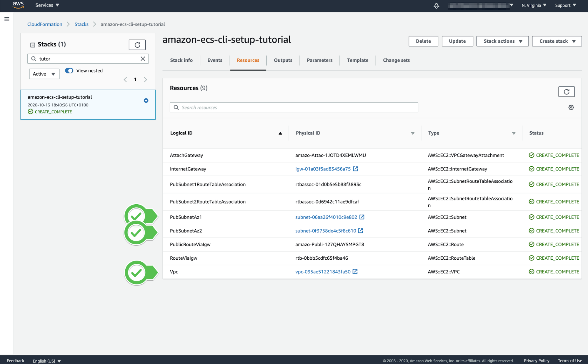588x364 pixels.
Task: Go to CloudFormation breadcrumb link
Action: coord(45,24)
